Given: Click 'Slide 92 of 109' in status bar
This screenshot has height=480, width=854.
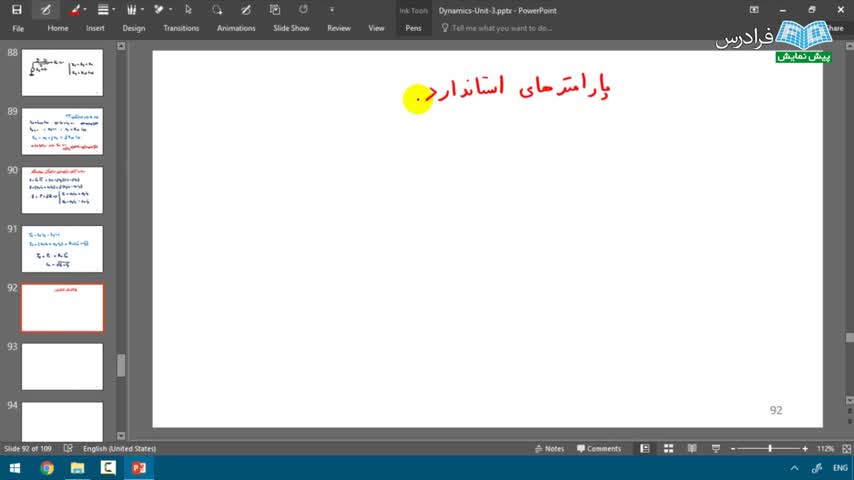Looking at the screenshot, I should pyautogui.click(x=28, y=448).
